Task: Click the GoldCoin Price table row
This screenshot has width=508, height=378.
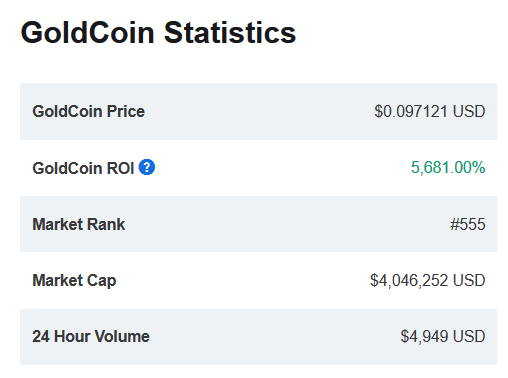Action: click(258, 111)
